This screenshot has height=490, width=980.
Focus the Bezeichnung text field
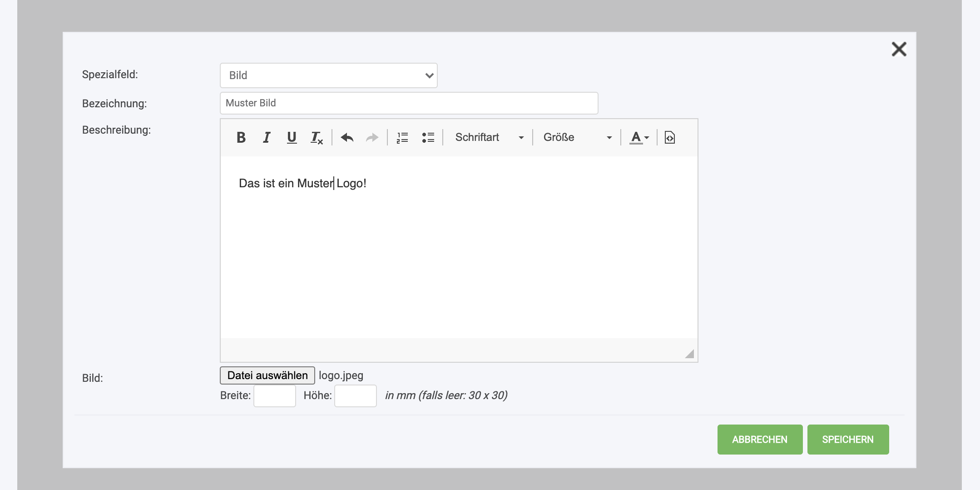tap(409, 103)
